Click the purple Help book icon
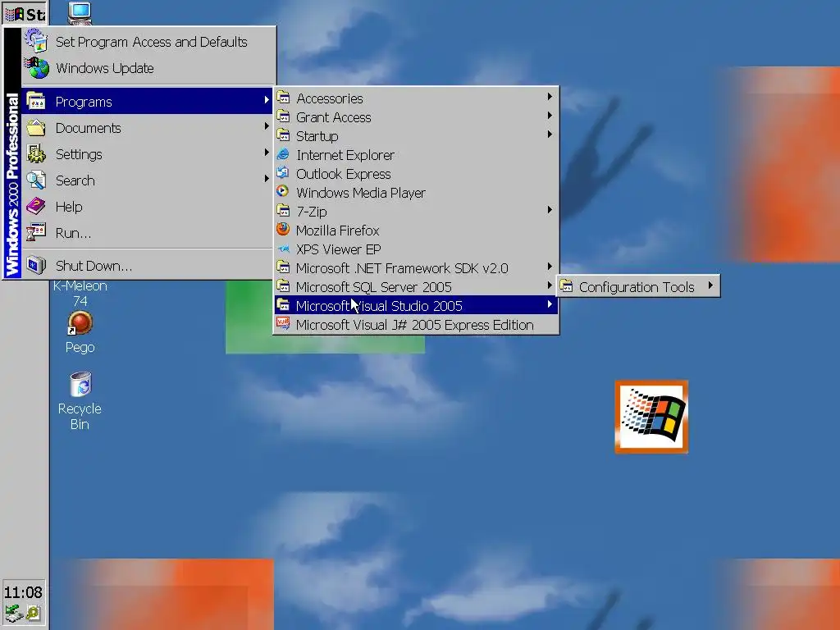840x630 pixels. click(36, 206)
